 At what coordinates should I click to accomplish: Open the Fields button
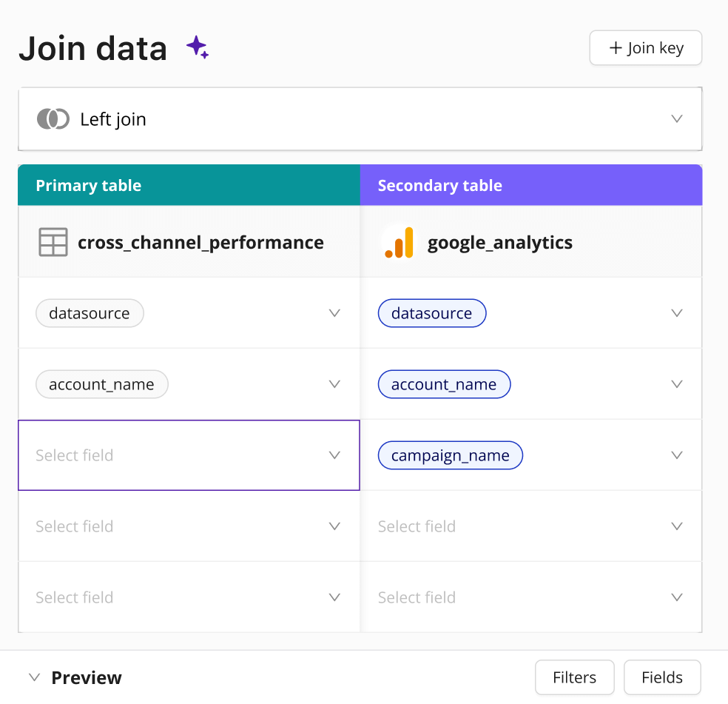[x=661, y=677]
